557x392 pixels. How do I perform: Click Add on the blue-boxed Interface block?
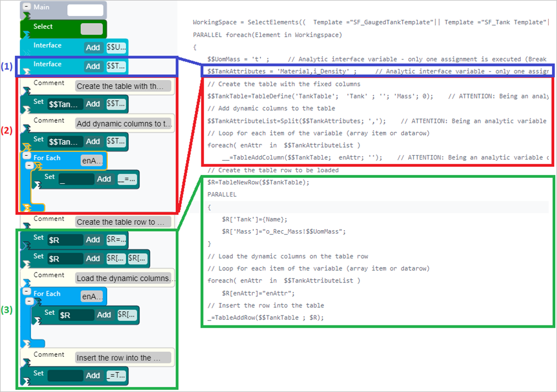coord(93,66)
